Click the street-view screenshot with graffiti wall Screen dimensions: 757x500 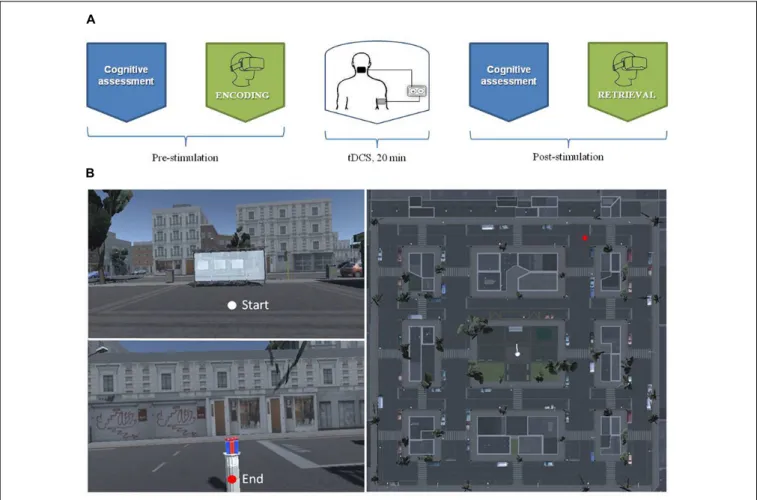coord(226,416)
